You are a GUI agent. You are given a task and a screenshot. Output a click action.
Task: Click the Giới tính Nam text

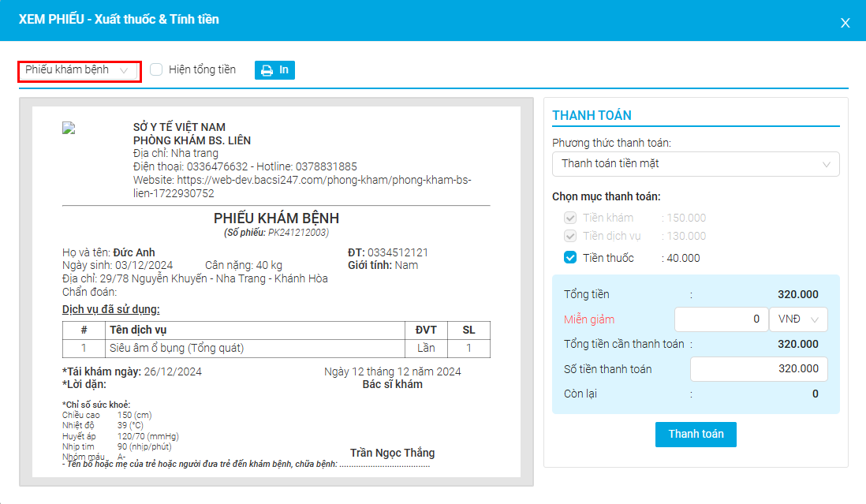click(x=383, y=265)
